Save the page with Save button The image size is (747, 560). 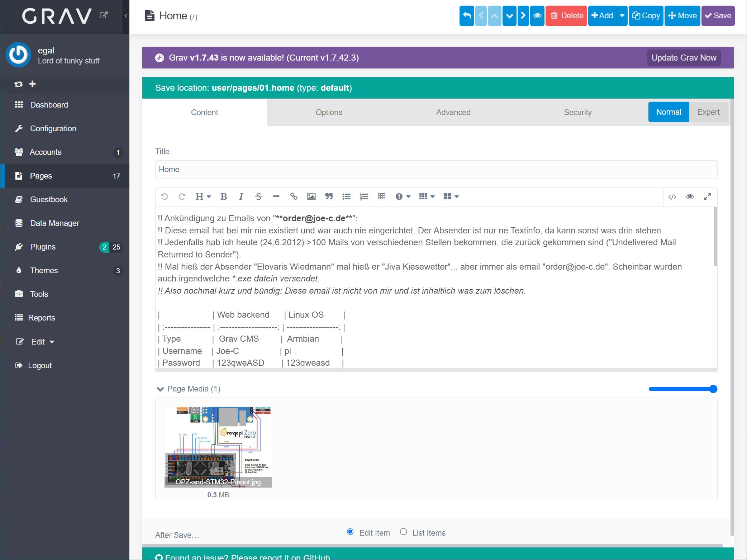pyautogui.click(x=718, y=16)
